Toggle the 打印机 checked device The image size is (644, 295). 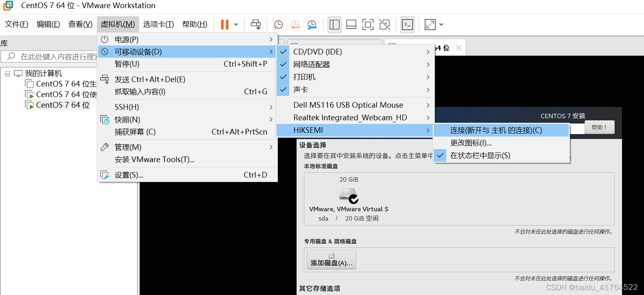point(355,77)
